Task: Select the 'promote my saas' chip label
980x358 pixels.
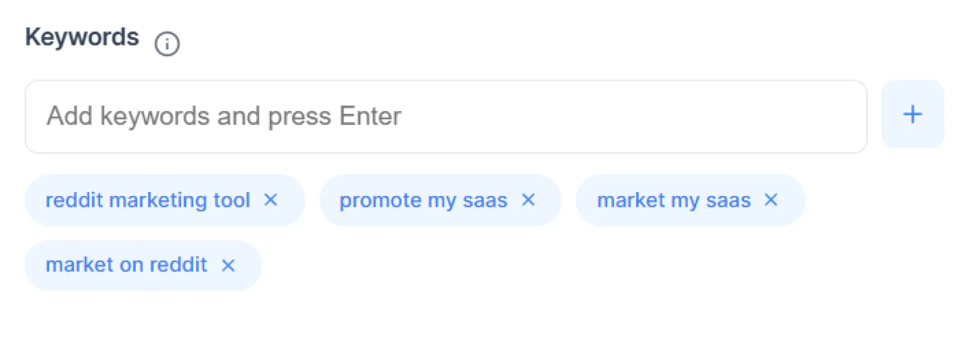Action: click(x=423, y=200)
